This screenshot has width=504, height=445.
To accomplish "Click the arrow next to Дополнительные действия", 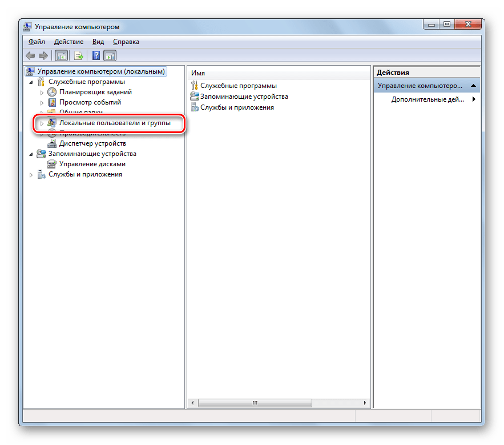I will pos(474,99).
